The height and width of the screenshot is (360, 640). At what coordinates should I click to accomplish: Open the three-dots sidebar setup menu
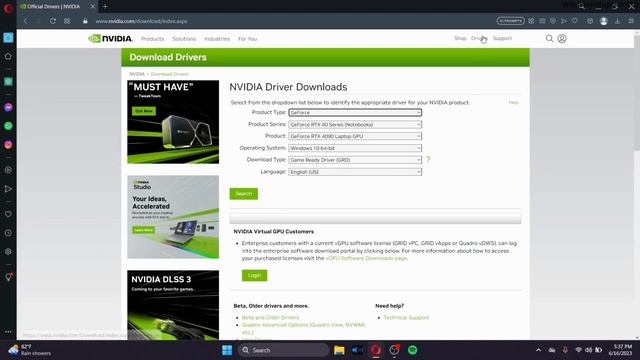click(8, 332)
